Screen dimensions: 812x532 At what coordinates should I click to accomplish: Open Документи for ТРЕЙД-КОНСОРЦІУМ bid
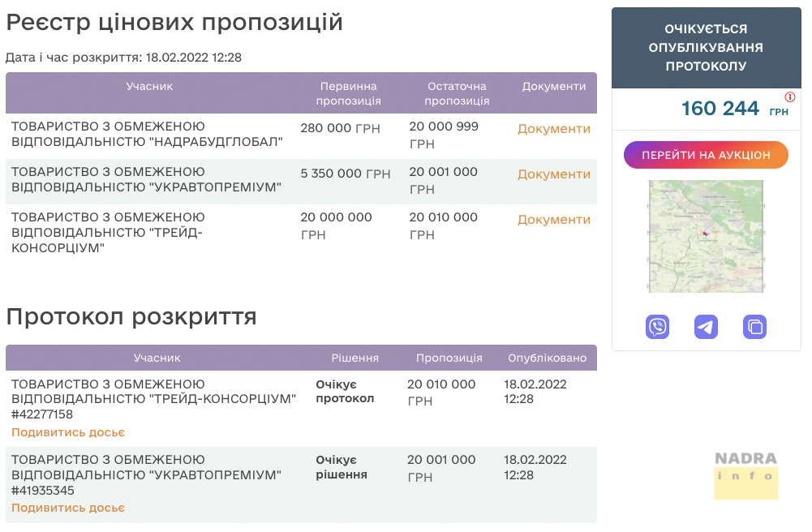(553, 220)
